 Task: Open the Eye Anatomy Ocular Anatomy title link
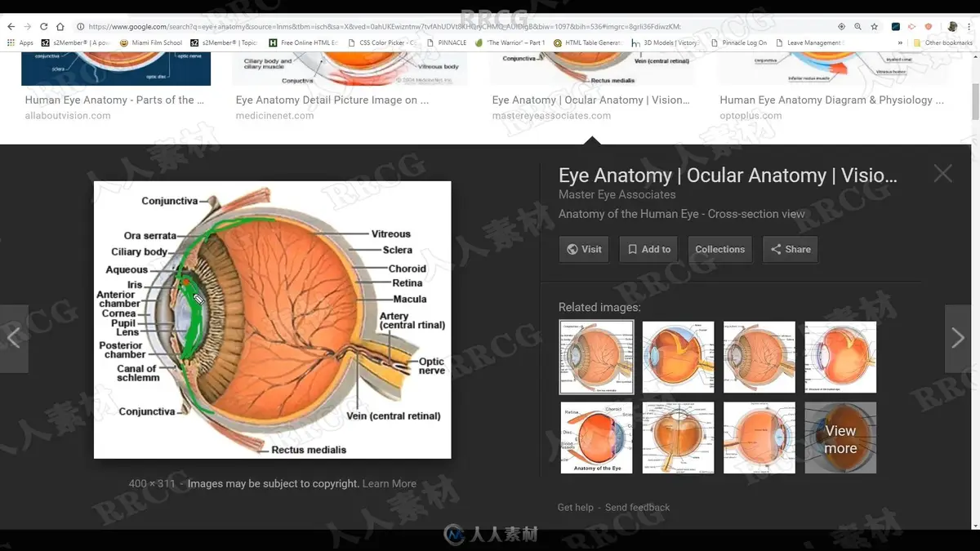click(x=728, y=176)
